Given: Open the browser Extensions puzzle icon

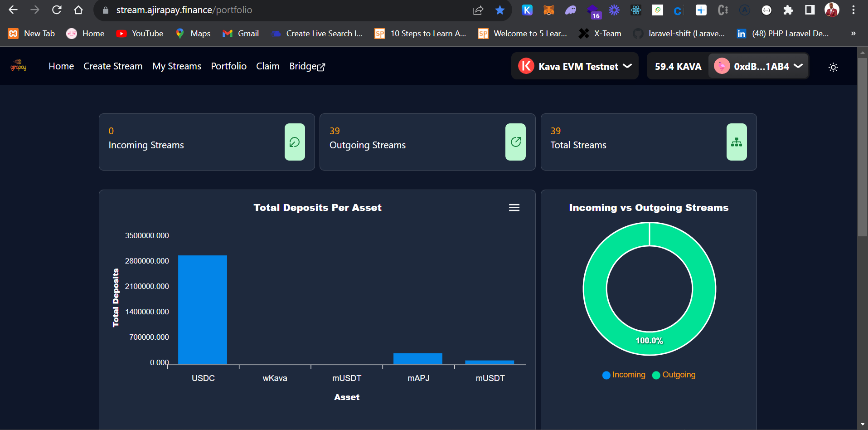Looking at the screenshot, I should pyautogui.click(x=788, y=10).
